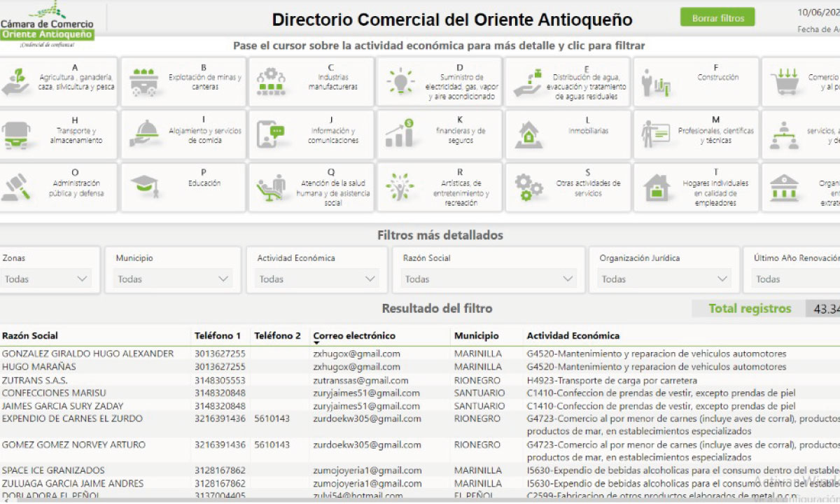840x504 pixels.
Task: Click the gears icon for Otras actividades
Action: [x=528, y=188]
